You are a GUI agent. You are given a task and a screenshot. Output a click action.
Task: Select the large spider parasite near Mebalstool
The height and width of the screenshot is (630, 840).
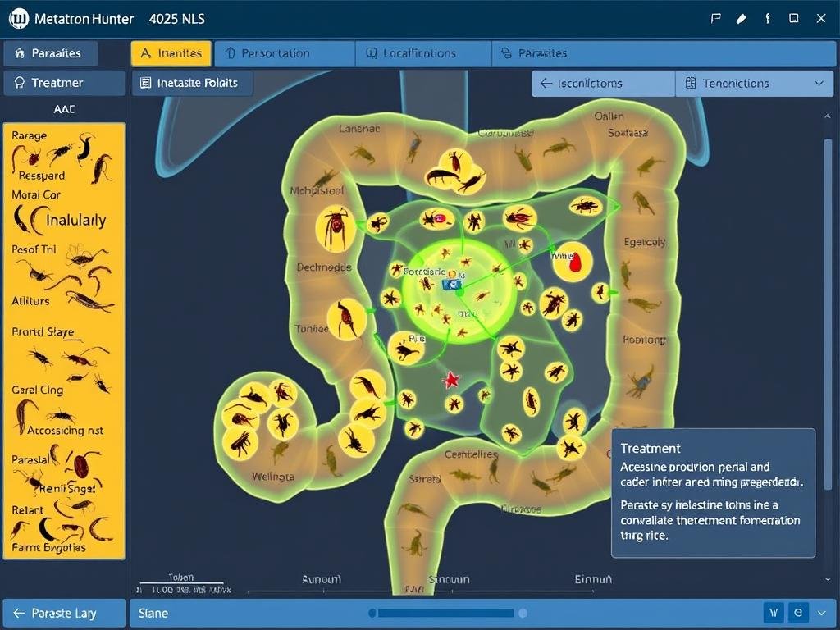(x=336, y=227)
